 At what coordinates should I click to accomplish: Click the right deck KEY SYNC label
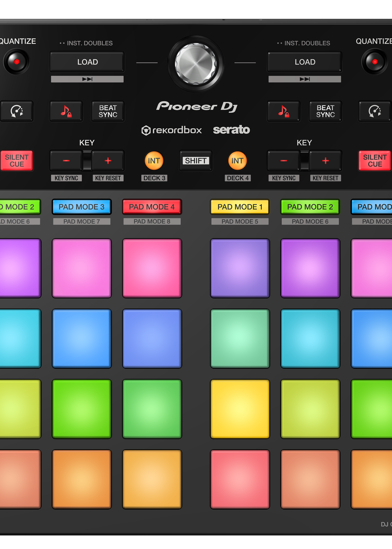click(284, 178)
